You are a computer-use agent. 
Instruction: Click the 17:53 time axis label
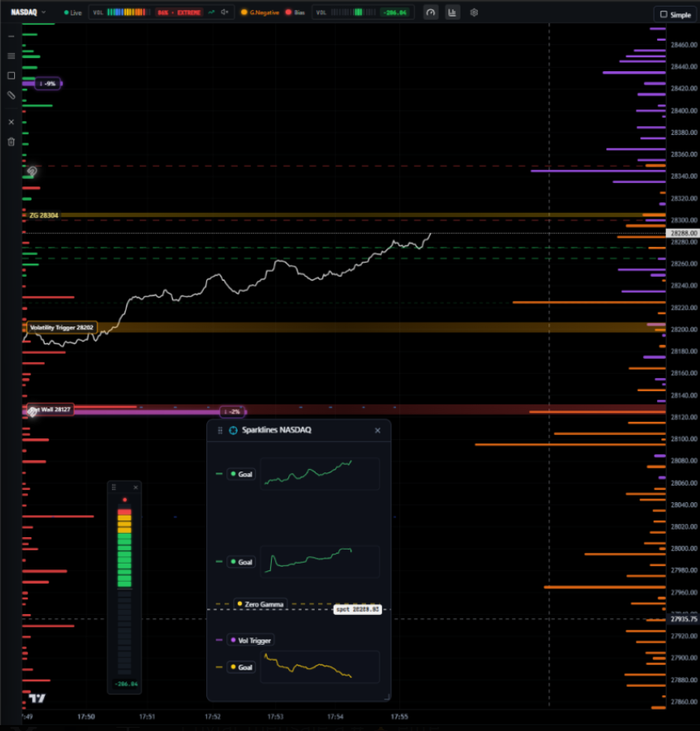click(275, 717)
